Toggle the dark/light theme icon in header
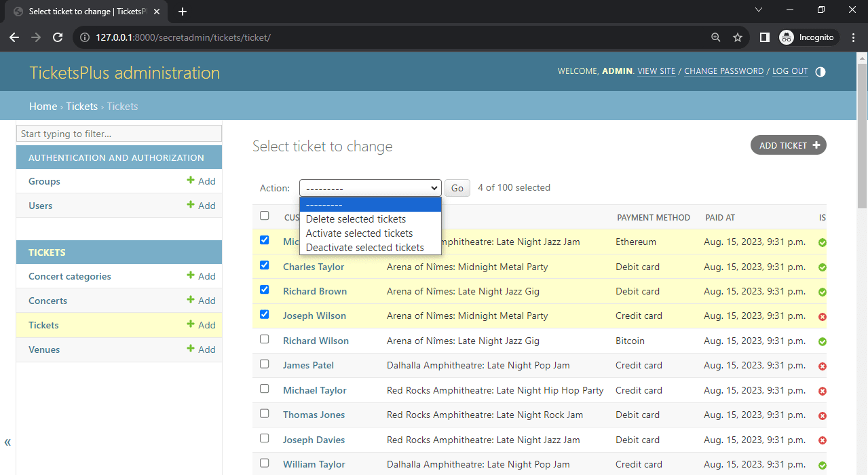Image resolution: width=868 pixels, height=475 pixels. (820, 71)
